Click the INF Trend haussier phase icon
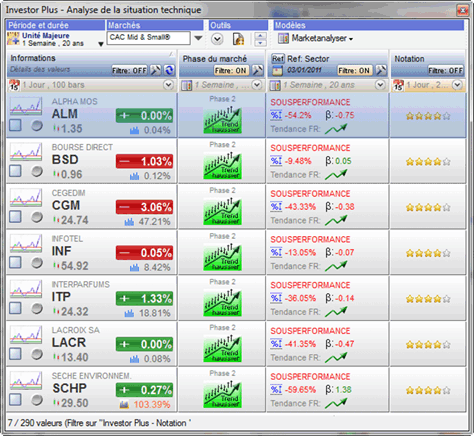The width and height of the screenshot is (474, 436). click(223, 257)
